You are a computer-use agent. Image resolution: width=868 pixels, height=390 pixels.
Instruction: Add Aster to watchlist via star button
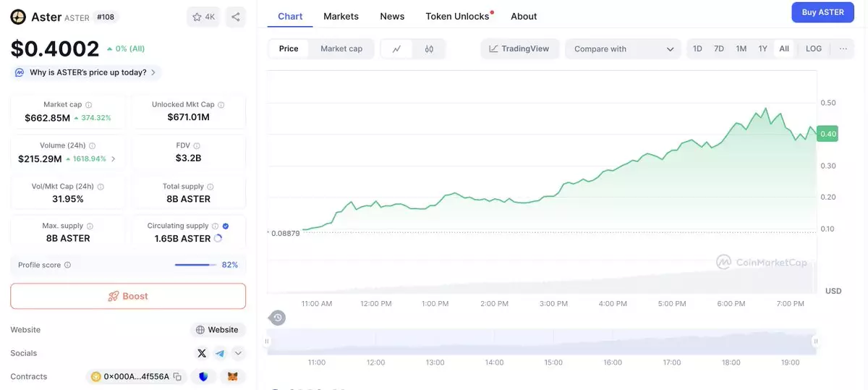(x=203, y=17)
